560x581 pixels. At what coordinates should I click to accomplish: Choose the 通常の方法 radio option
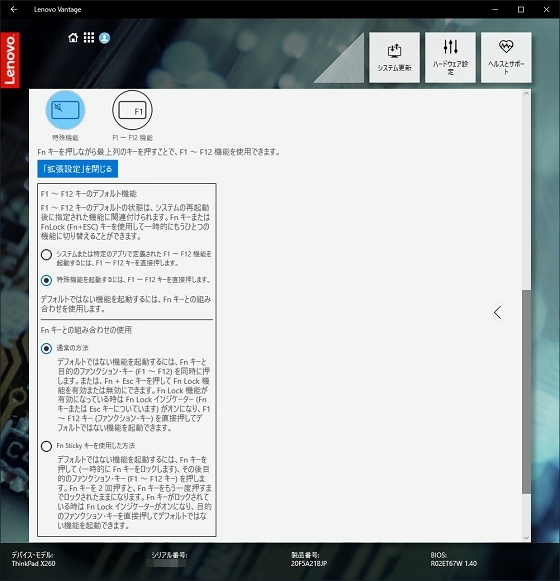pos(46,348)
